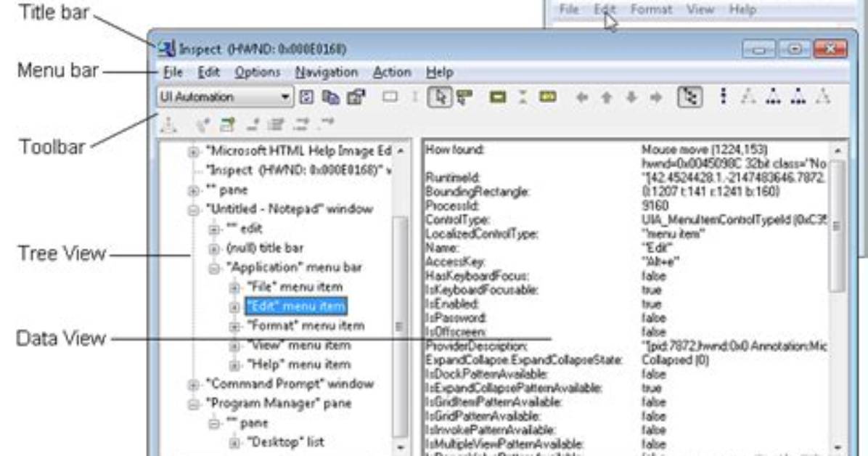
Task: Select the "Edit" menu item tree row
Action: (296, 306)
